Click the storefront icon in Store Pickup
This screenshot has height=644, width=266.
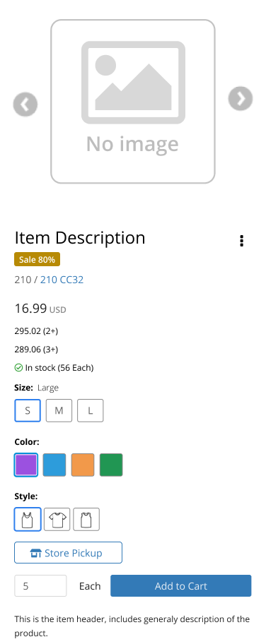[36, 553]
